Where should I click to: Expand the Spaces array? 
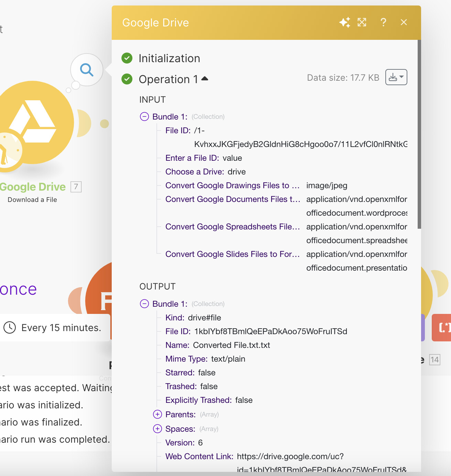tap(157, 429)
